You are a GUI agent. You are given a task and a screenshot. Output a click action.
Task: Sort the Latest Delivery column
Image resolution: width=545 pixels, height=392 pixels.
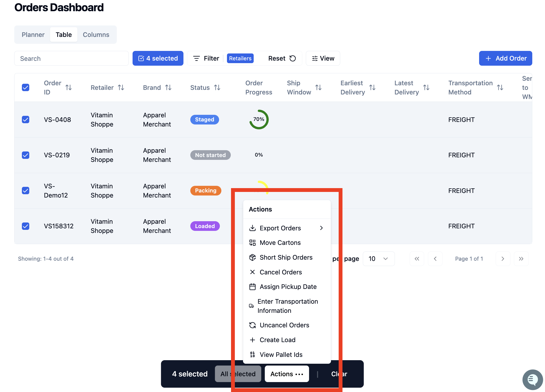[x=426, y=88]
